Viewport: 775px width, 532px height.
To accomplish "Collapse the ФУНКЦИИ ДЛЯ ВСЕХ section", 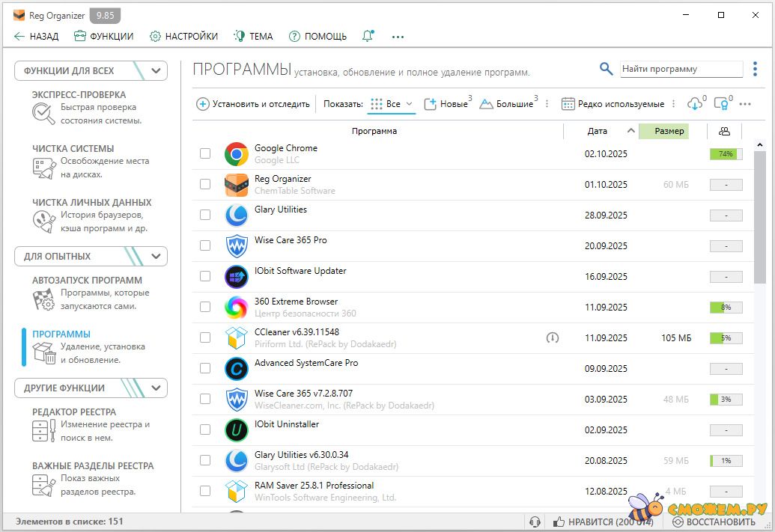I will click(x=156, y=71).
